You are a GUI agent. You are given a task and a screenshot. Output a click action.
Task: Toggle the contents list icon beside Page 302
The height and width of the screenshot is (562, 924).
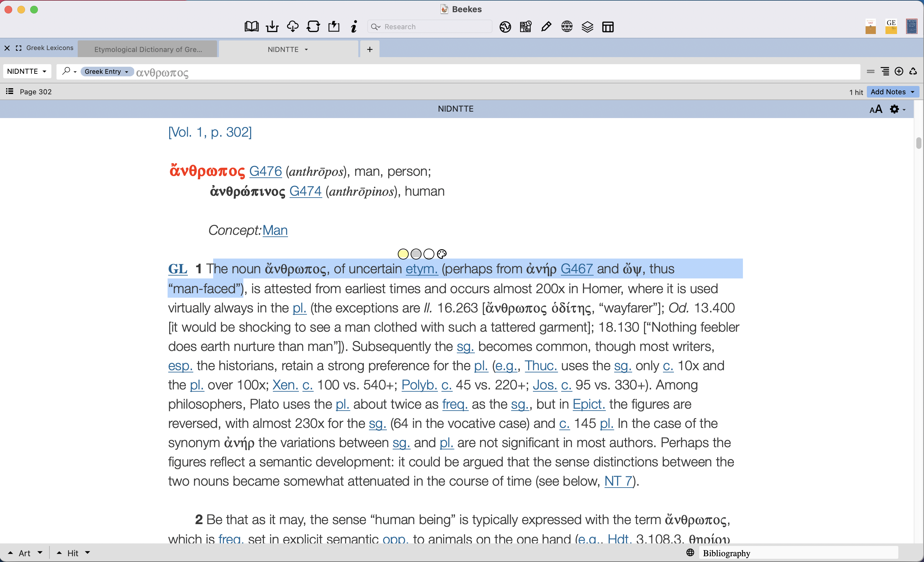9,91
